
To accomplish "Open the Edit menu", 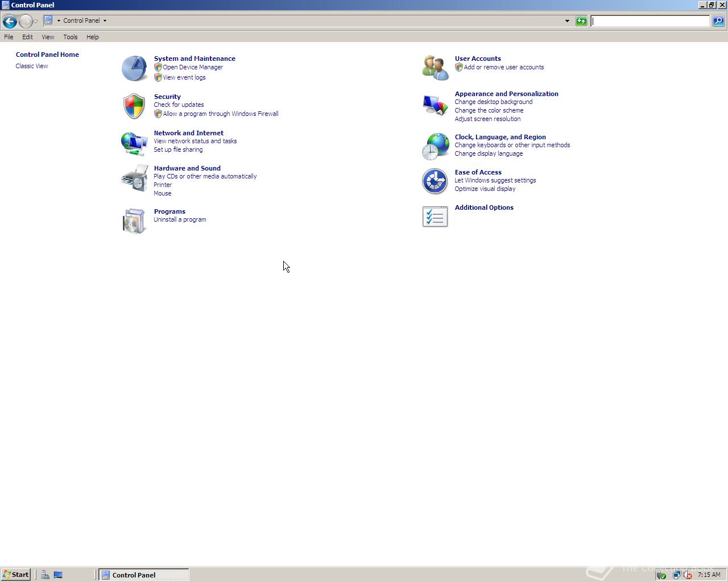I will pos(27,37).
